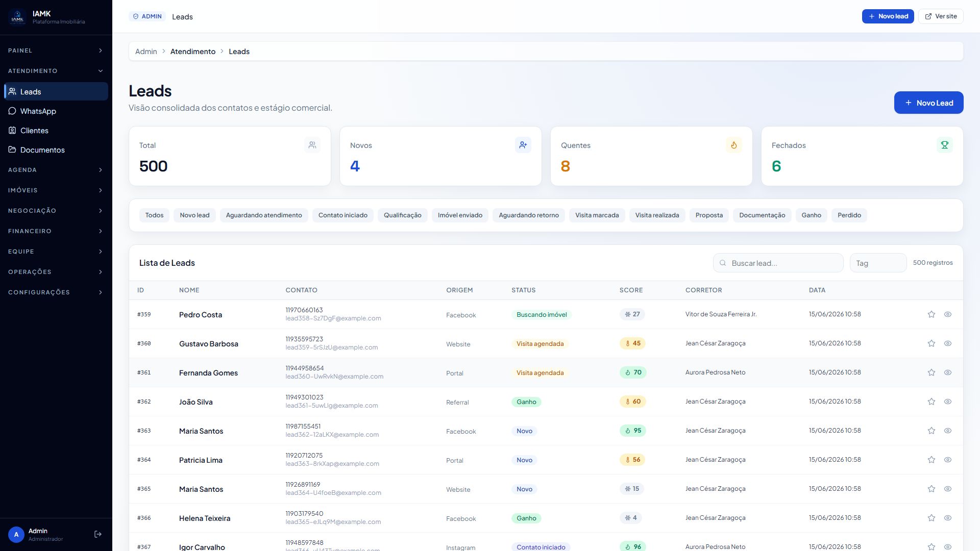Viewport: 980px width, 551px height.
Task: Favorite Pedro Costa with star icon
Action: (932, 314)
